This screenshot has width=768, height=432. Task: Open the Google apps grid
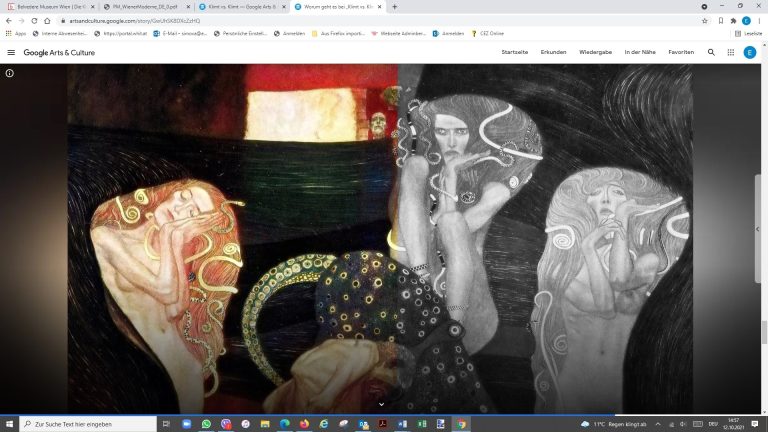730,52
